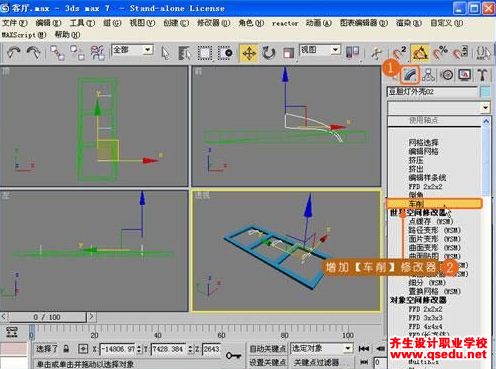Go to Start playback button
The width and height of the screenshot is (496, 369).
(x=364, y=349)
